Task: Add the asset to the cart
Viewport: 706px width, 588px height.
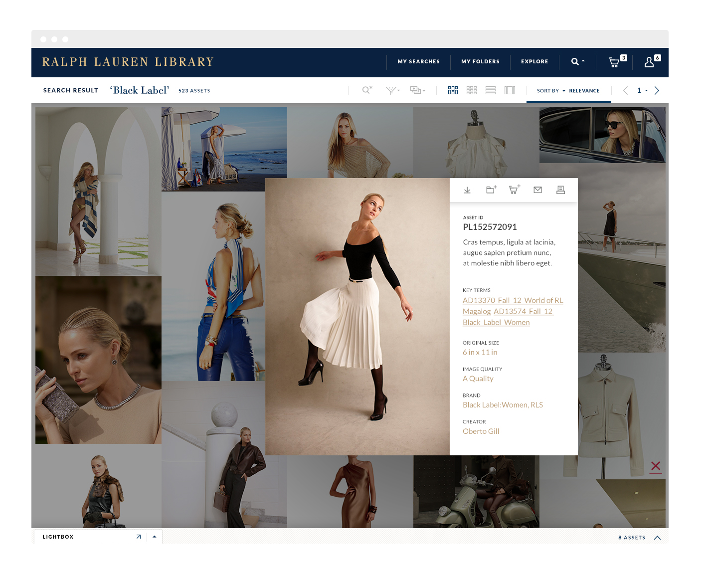Action: coord(514,190)
